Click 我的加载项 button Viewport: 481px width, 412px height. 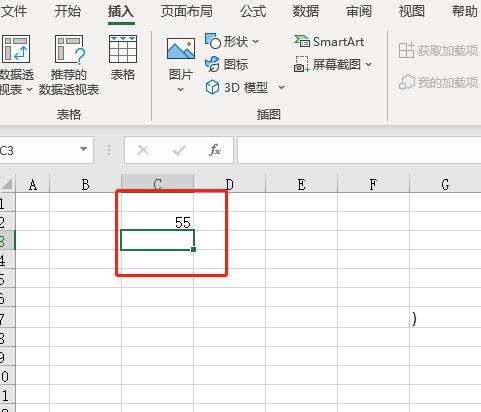(x=438, y=82)
